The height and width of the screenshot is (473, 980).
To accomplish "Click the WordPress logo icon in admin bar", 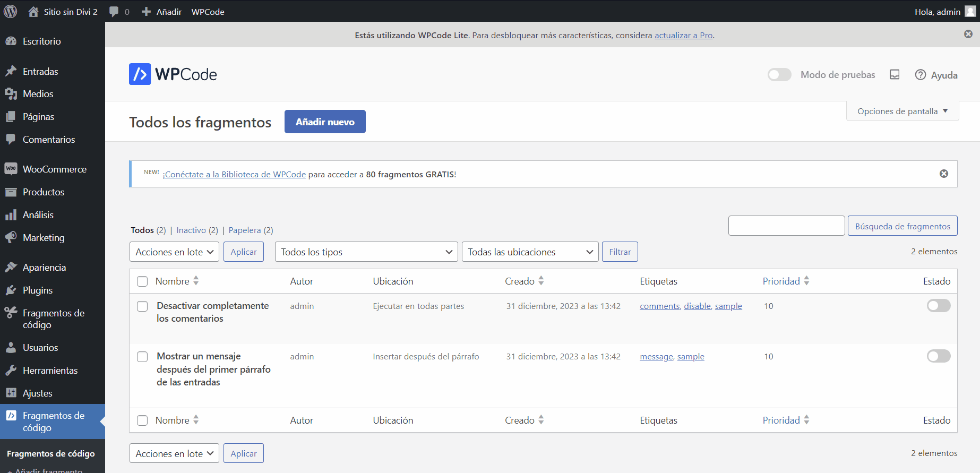I will point(11,11).
